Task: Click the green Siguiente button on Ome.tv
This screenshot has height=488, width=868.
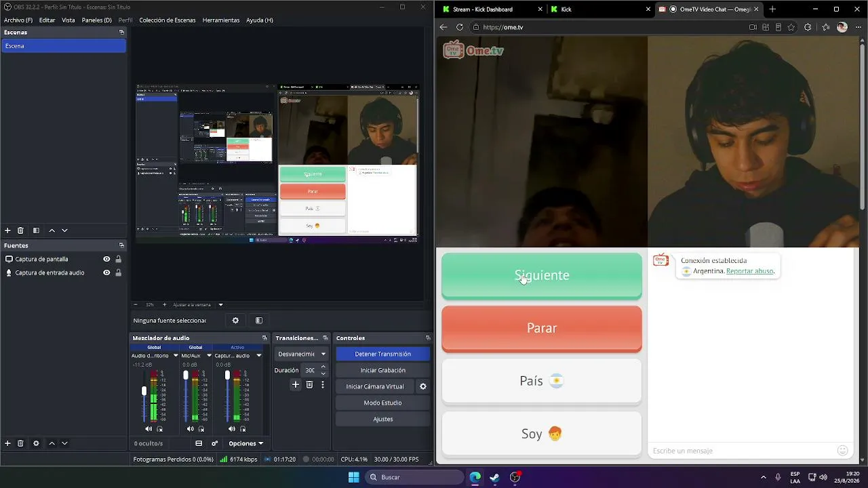Action: 542,275
